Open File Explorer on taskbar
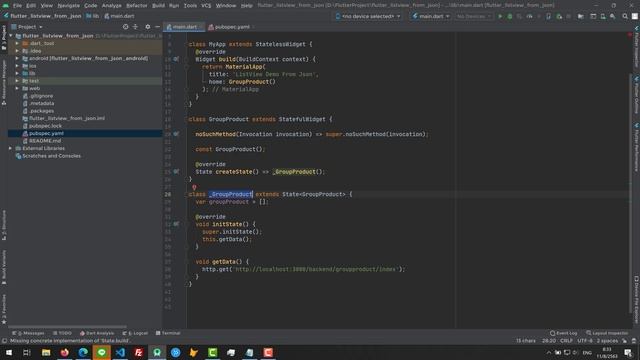Viewport: 640px width, 360px height. pyautogui.click(x=46, y=352)
